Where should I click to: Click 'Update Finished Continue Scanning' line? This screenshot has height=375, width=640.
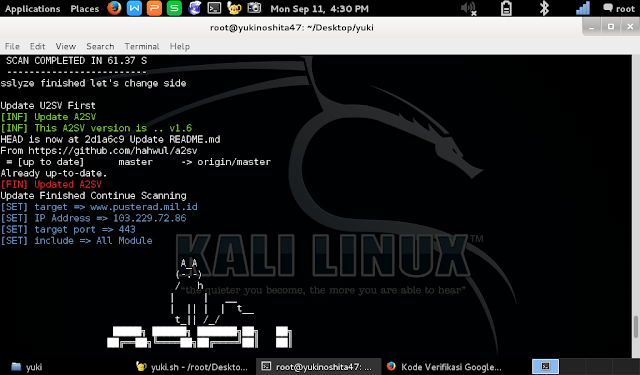click(x=93, y=196)
